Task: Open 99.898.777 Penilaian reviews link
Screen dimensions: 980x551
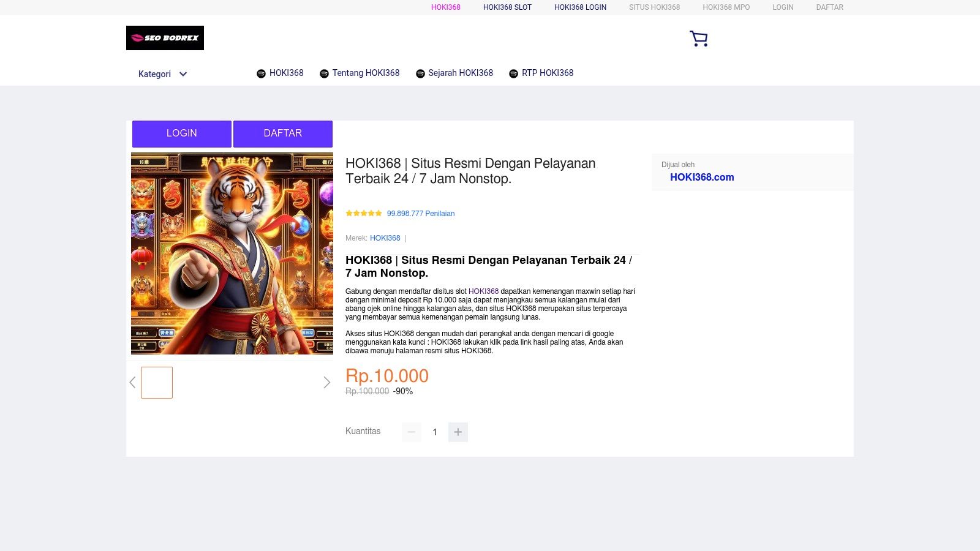Action: [421, 214]
